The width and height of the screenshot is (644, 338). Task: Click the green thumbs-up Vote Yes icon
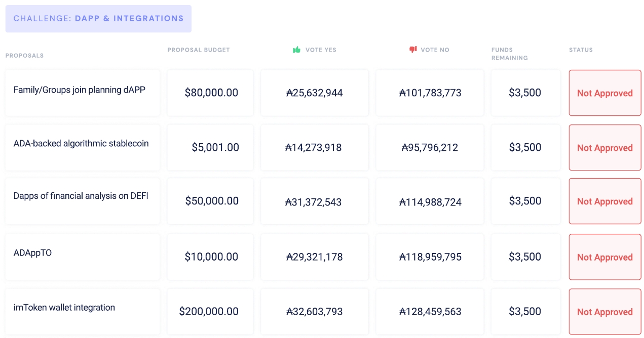[297, 50]
